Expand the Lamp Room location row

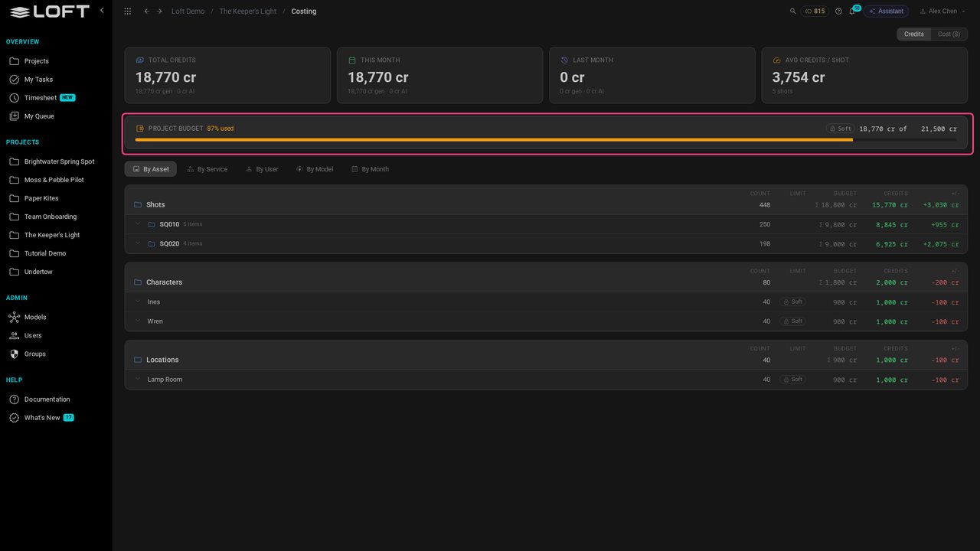pos(138,380)
